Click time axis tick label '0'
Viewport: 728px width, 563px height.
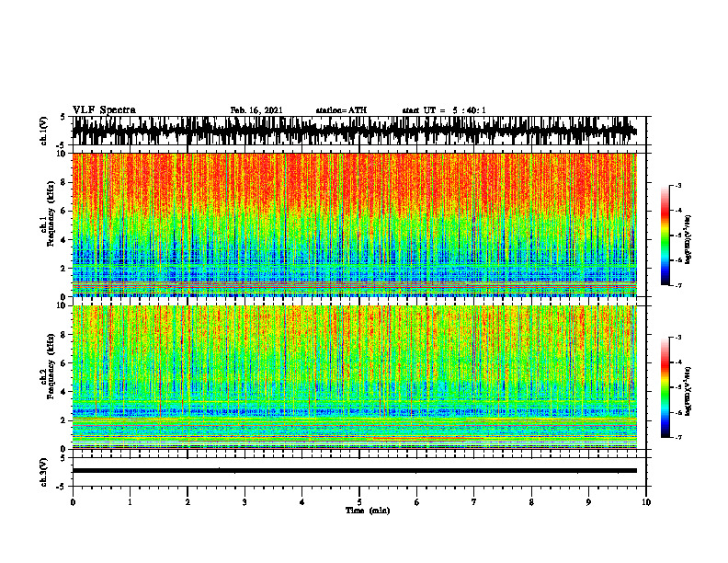[73, 502]
